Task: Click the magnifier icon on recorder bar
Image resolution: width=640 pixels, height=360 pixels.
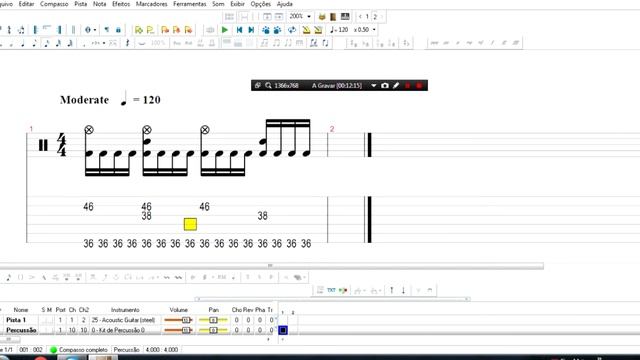Action: [268, 85]
